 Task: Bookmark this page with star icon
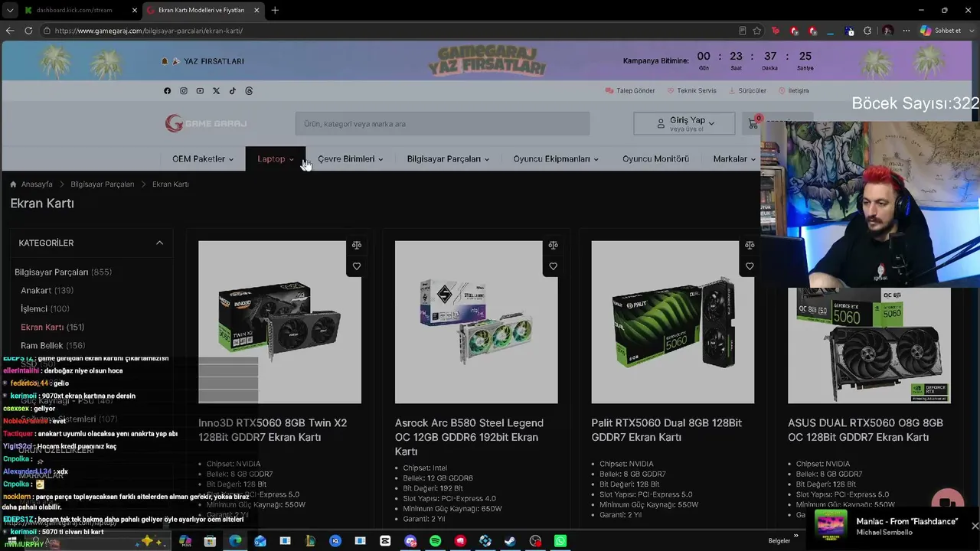pos(757,31)
